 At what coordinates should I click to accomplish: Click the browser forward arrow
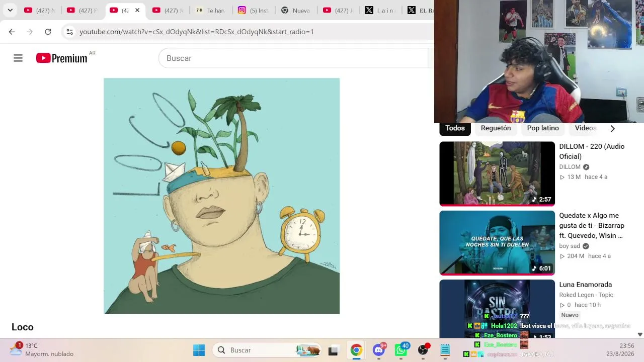30,32
